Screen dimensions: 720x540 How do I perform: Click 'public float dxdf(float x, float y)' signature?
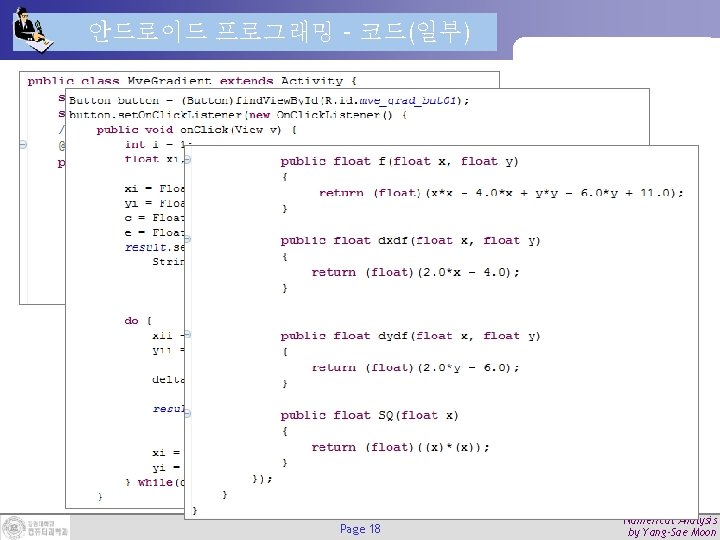click(410, 241)
